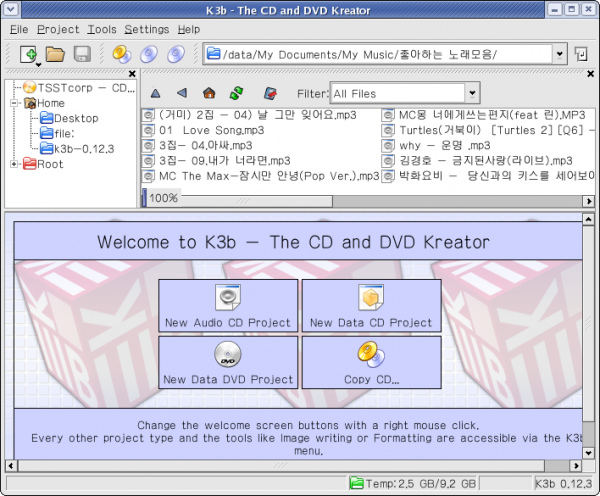Click file list scroll right arrow
The width and height of the screenshot is (600, 496).
[x=589, y=201]
